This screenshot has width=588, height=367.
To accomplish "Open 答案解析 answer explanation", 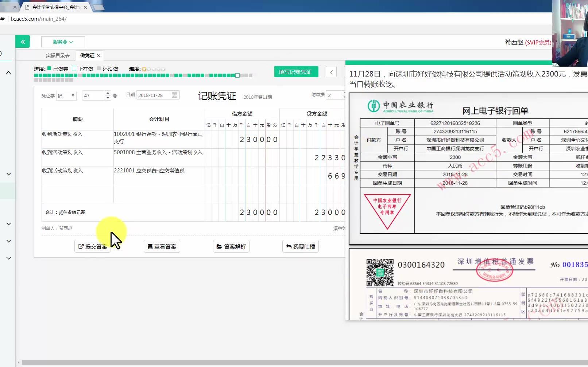I will (x=231, y=246).
